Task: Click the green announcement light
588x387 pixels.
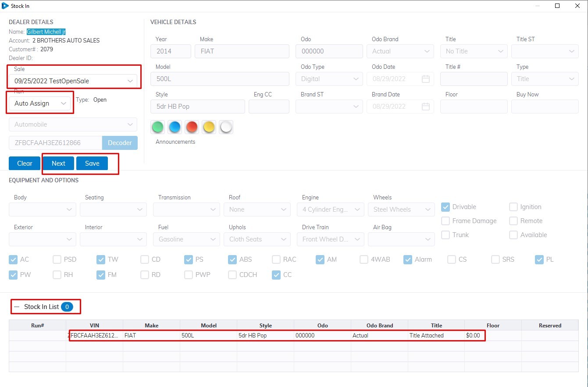Action: (x=157, y=127)
